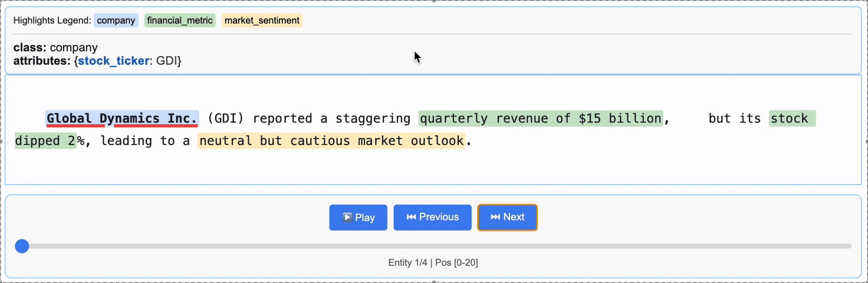Click the stock_ticker attribute label
The height and width of the screenshot is (283, 868).
[113, 61]
